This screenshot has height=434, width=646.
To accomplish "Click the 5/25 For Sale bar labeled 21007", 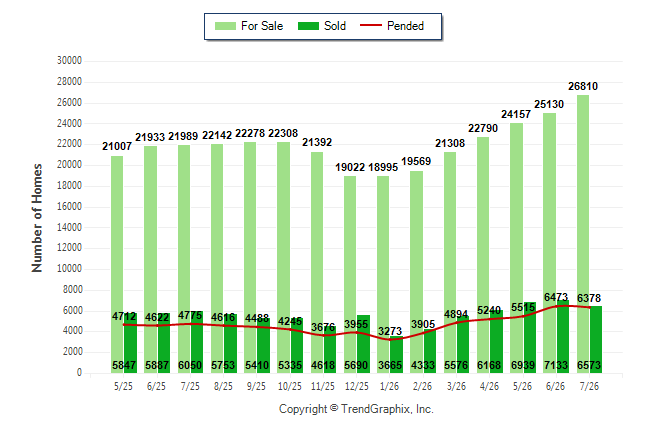I will 117,265.
